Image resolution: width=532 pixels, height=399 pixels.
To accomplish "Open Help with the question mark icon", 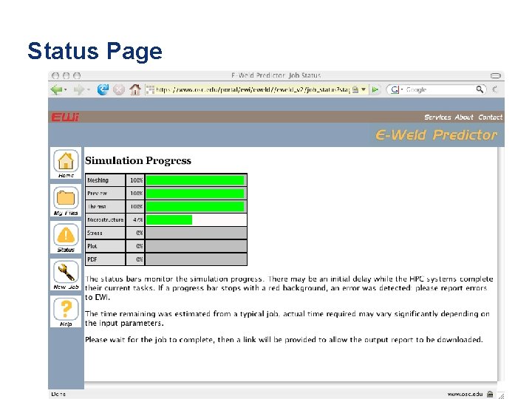I will coord(66,312).
